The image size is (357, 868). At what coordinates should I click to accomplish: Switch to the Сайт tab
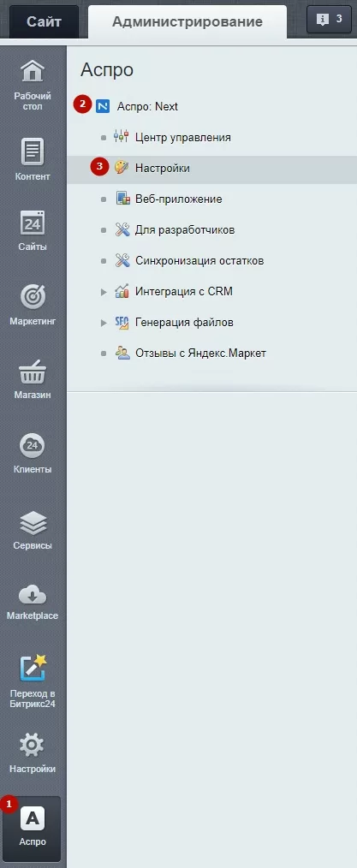(x=44, y=22)
